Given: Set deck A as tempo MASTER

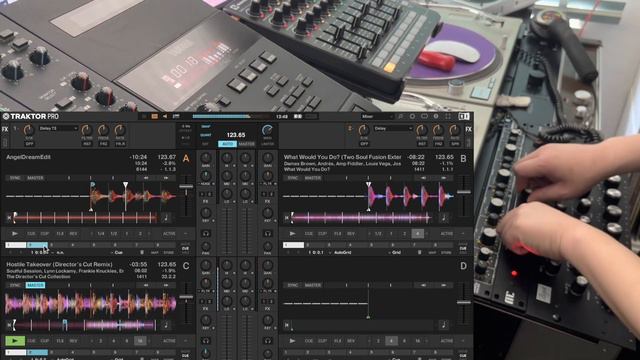Looking at the screenshot, I should tap(35, 178).
